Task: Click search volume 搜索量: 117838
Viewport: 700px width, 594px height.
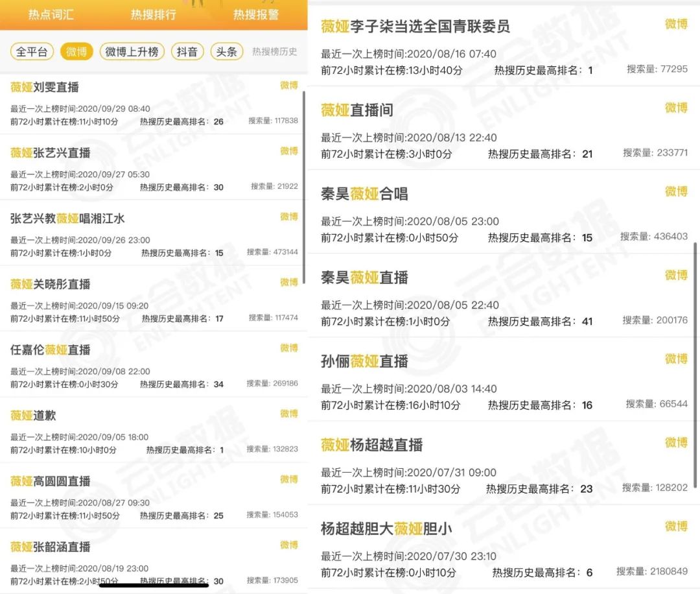Action: pyautogui.click(x=274, y=121)
